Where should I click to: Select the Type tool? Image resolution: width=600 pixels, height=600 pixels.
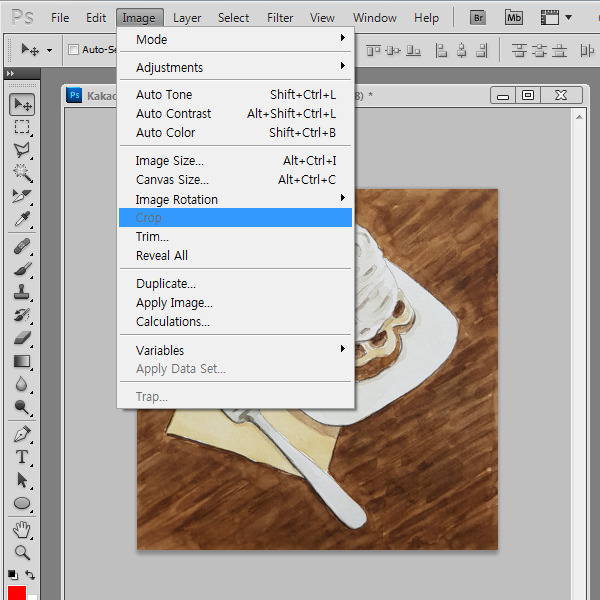[22, 457]
